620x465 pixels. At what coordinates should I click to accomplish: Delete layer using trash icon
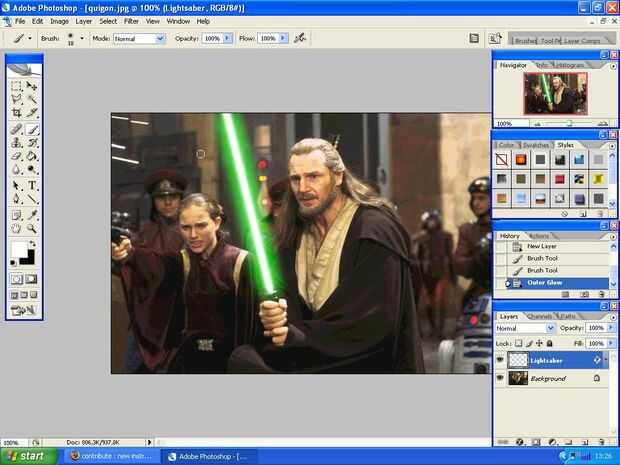tap(601, 442)
